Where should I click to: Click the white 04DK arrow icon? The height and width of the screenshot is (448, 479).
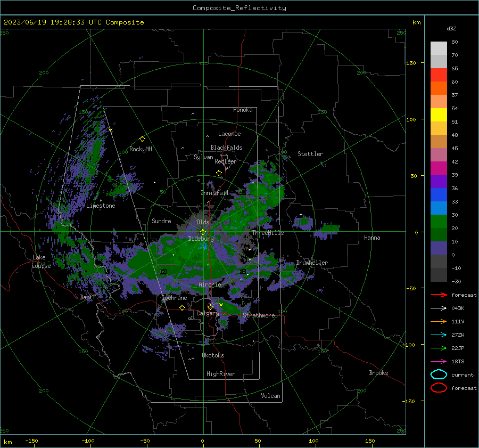click(x=439, y=308)
